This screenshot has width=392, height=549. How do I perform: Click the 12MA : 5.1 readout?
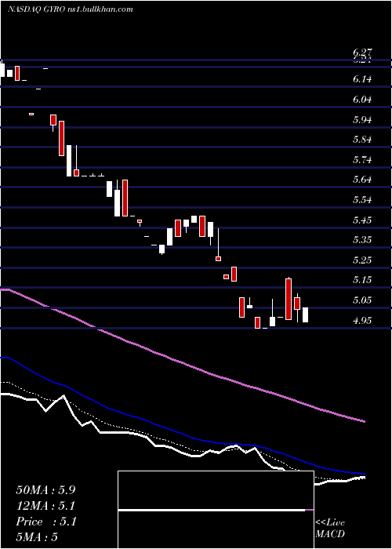(x=45, y=506)
